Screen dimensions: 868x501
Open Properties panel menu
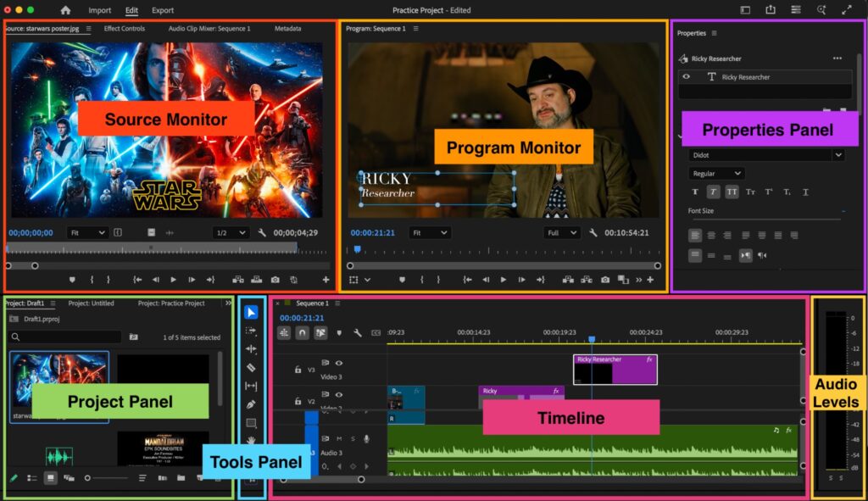click(x=714, y=33)
